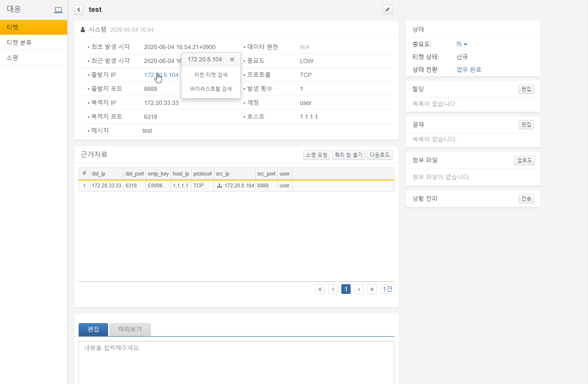The image size is (588, 384).
Task: Click the host_ip column header
Action: tap(181, 174)
